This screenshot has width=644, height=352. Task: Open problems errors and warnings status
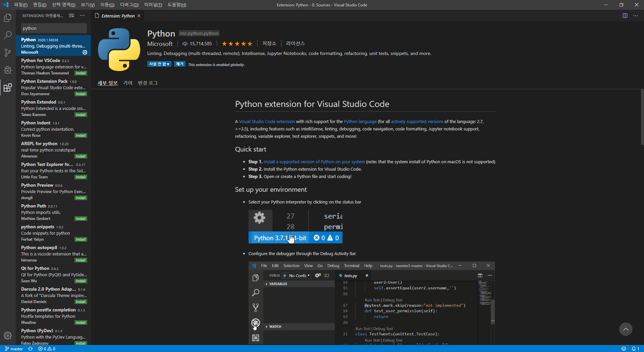tap(47, 349)
